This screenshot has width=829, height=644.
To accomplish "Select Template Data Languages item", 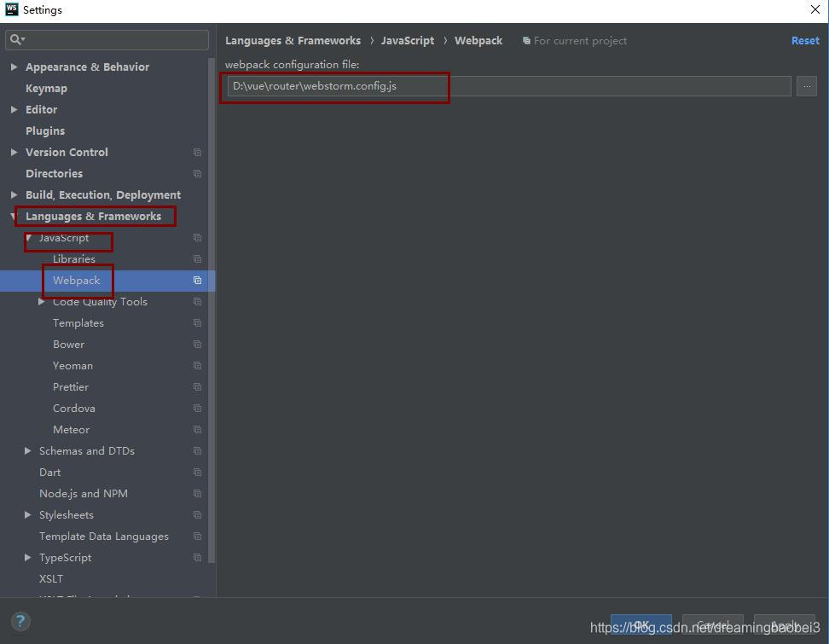I will pos(104,537).
